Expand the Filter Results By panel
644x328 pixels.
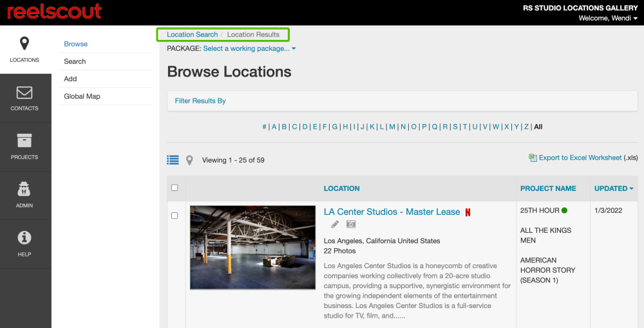click(402, 101)
